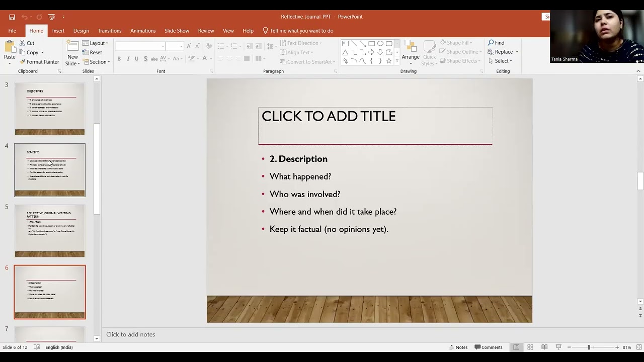Click the 'Click to add title' placeholder

click(x=375, y=125)
